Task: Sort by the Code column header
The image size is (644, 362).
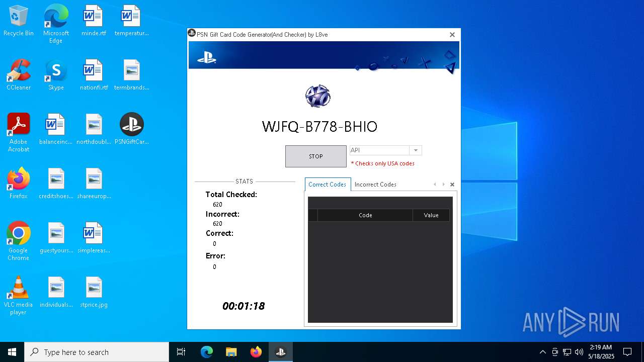Action: point(365,215)
